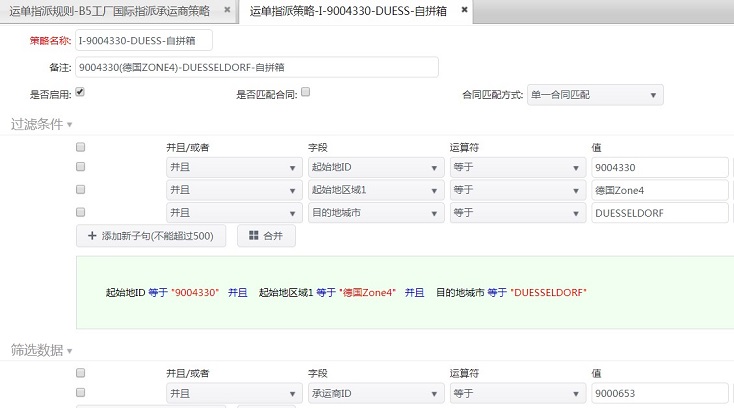734x408 pixels.
Task: Click the plus icon for 添加新子句
Action: point(92,236)
